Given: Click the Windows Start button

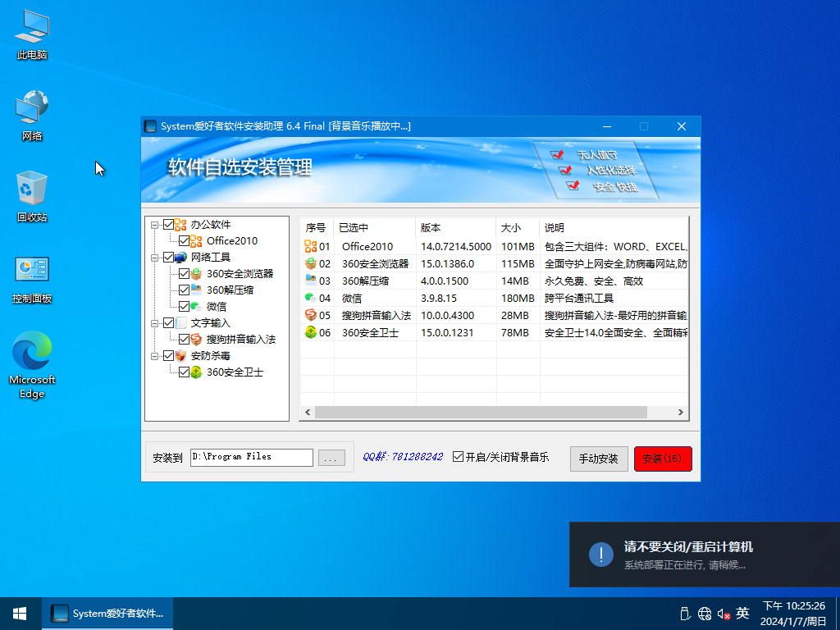Looking at the screenshot, I should 21,614.
